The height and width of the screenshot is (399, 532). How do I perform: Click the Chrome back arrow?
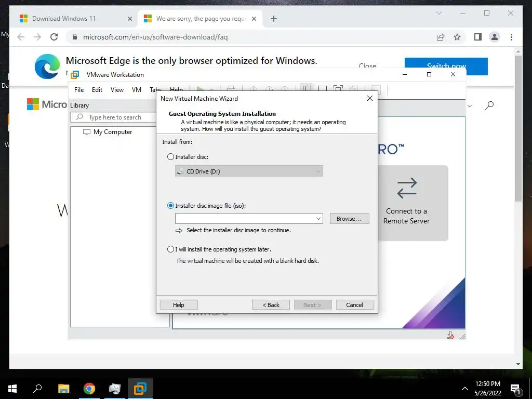pos(21,37)
